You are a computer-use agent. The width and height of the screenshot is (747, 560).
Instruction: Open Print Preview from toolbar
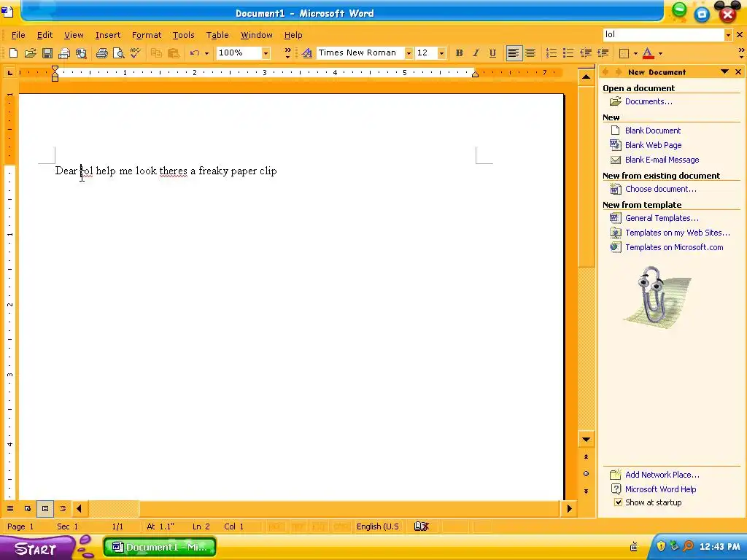[118, 52]
